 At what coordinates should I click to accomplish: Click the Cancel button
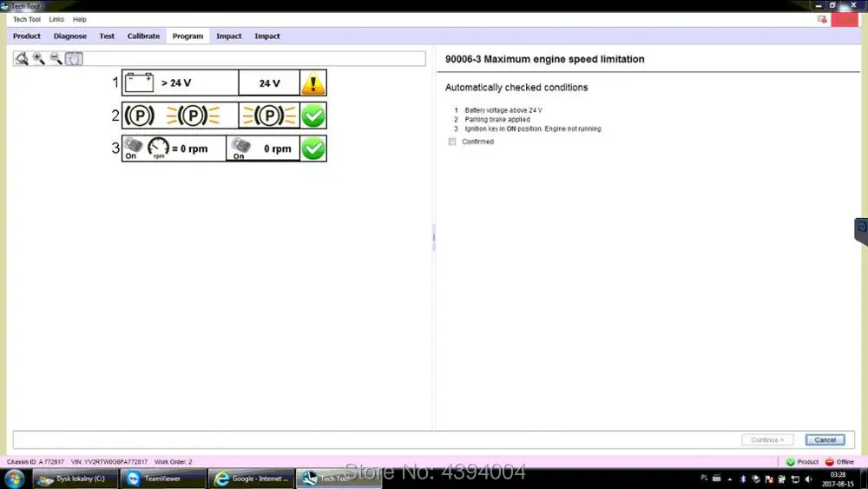(x=825, y=439)
